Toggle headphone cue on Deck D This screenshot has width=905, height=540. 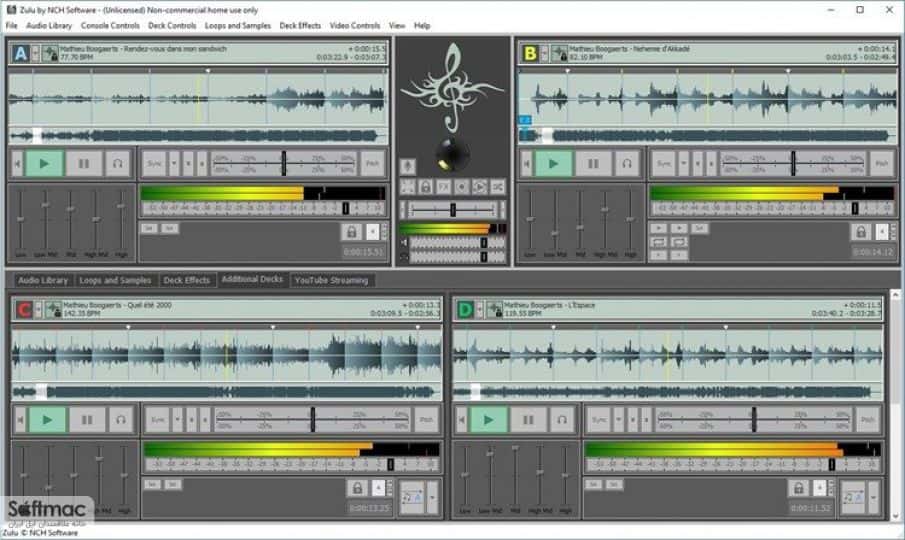point(562,420)
